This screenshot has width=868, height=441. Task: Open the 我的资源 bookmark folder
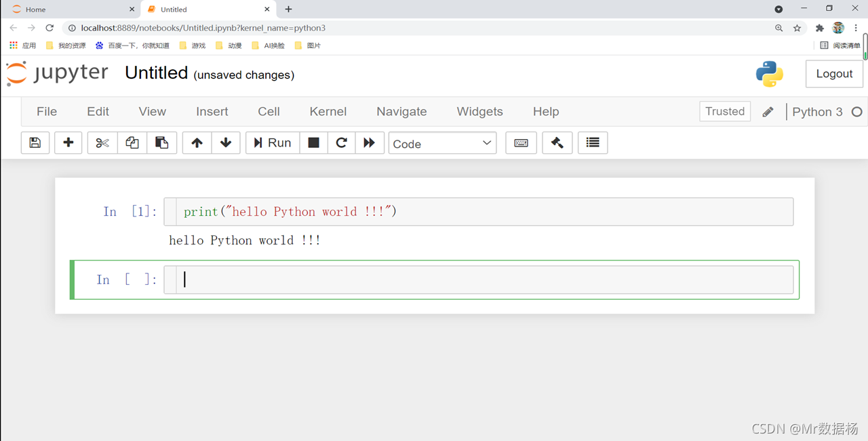pos(66,45)
